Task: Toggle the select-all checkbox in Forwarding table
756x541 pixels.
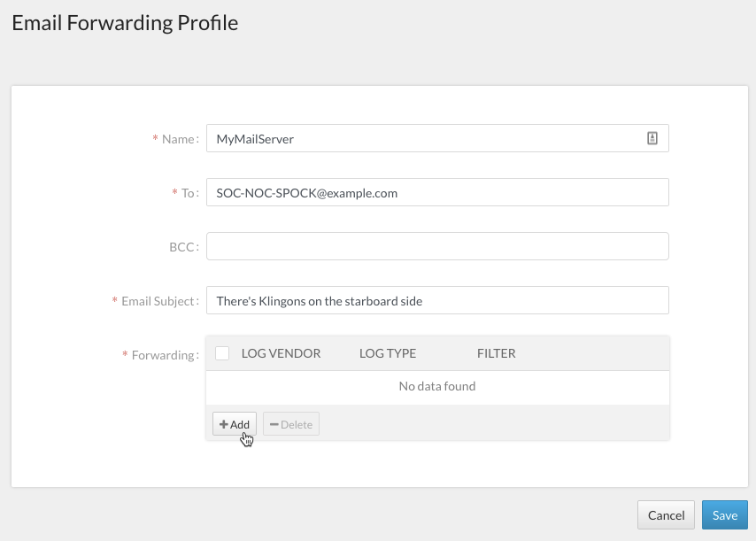Action: pyautogui.click(x=222, y=353)
